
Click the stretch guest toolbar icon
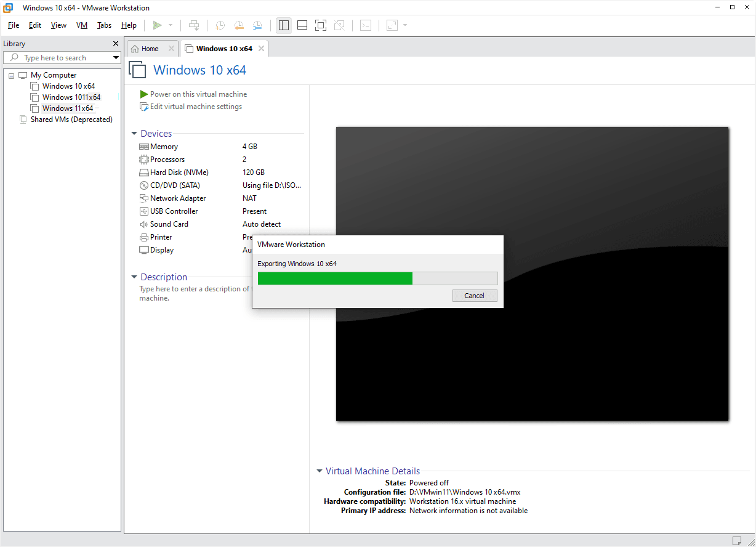392,25
